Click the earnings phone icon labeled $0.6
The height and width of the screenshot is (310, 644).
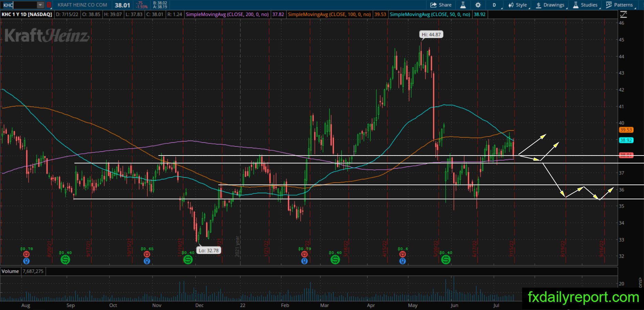pyautogui.click(x=403, y=254)
